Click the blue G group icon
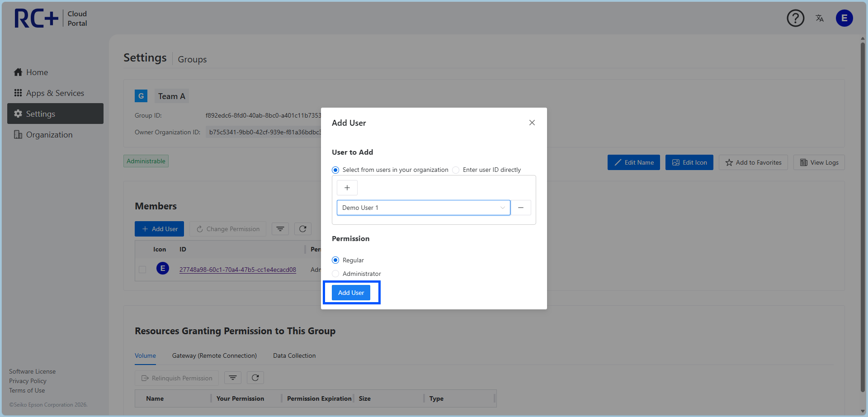Viewport: 868px width, 417px height. click(x=141, y=96)
